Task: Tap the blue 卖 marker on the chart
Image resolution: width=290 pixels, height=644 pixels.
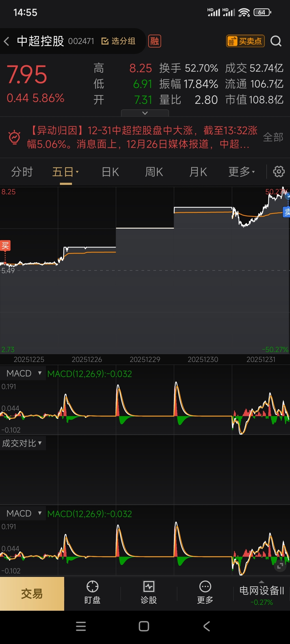Action: (x=287, y=212)
